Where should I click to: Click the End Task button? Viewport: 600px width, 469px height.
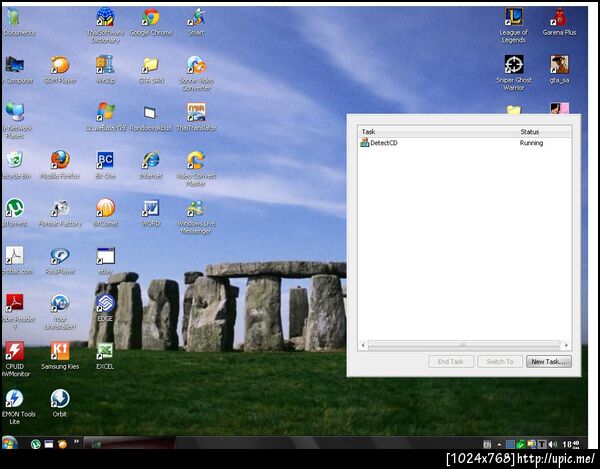point(451,362)
